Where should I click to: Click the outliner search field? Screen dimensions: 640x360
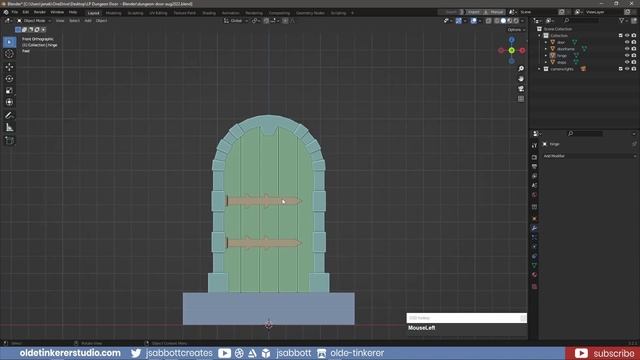582,20
